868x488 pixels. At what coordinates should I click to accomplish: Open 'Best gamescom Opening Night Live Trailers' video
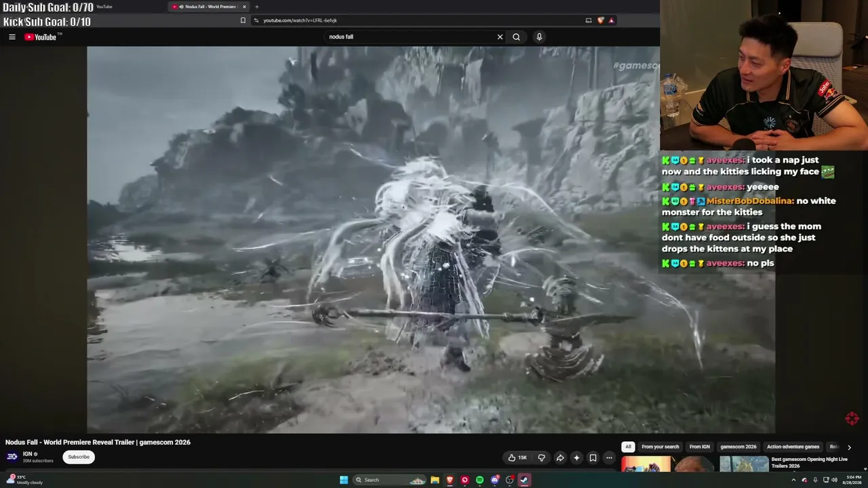[x=809, y=462]
